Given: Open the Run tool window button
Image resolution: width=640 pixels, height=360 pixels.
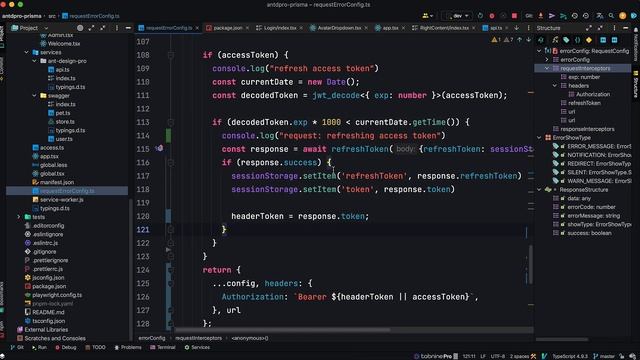Looking at the screenshot, I should pyautogui.click(x=39, y=347).
